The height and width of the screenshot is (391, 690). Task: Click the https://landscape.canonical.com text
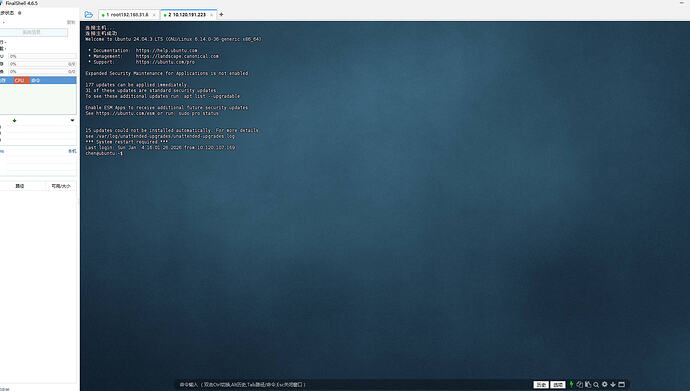tap(177, 56)
